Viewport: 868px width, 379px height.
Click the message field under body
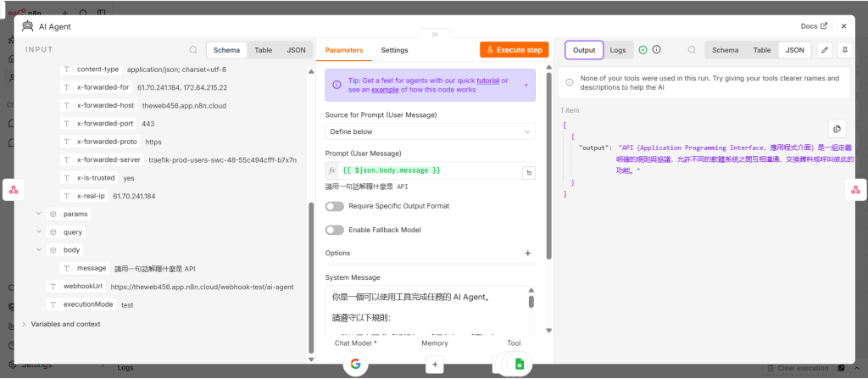coord(92,268)
